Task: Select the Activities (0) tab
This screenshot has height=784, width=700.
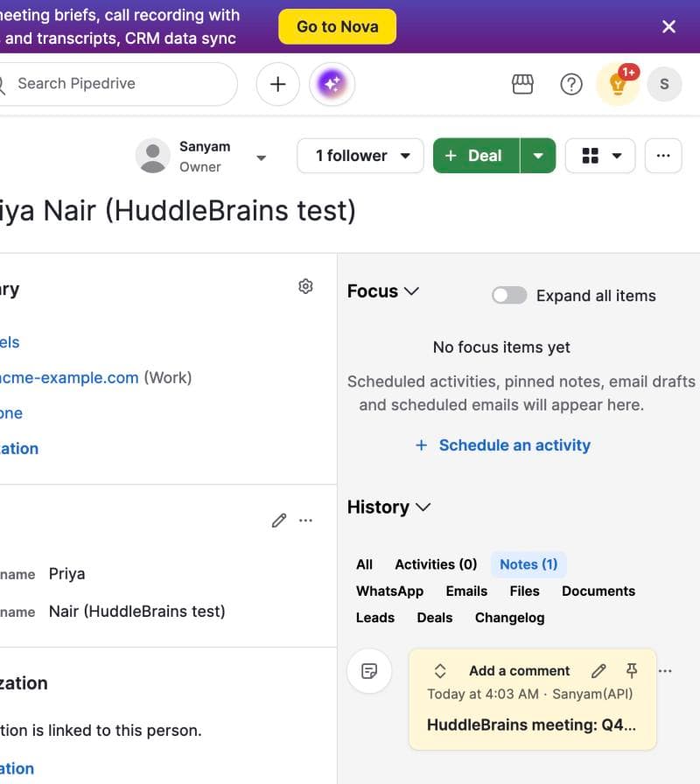Action: [436, 564]
